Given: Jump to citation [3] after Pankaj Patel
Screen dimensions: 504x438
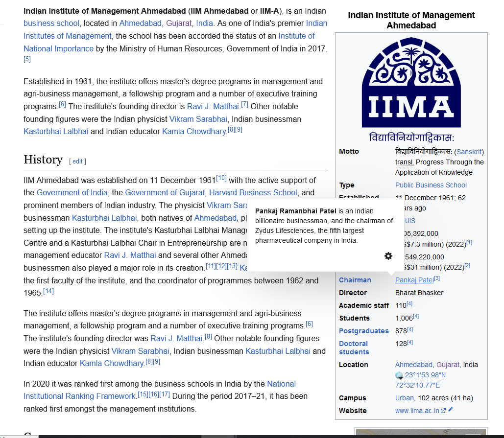Looking at the screenshot, I should [437, 278].
